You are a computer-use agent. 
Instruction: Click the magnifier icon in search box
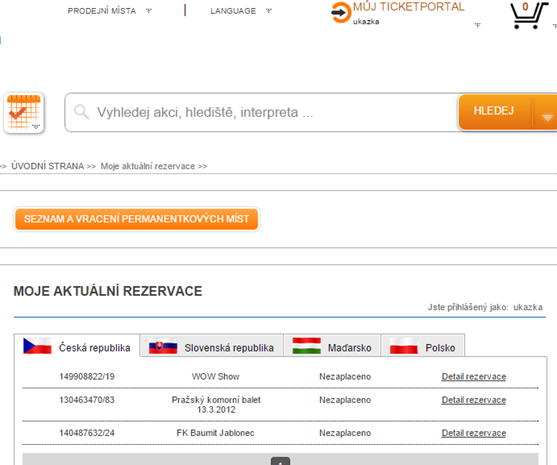coord(81,112)
